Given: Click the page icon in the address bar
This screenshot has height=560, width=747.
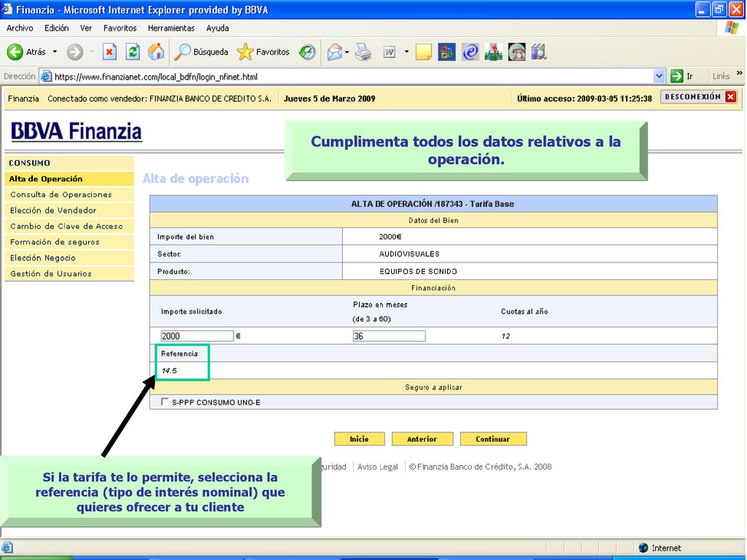Looking at the screenshot, I should (x=46, y=76).
